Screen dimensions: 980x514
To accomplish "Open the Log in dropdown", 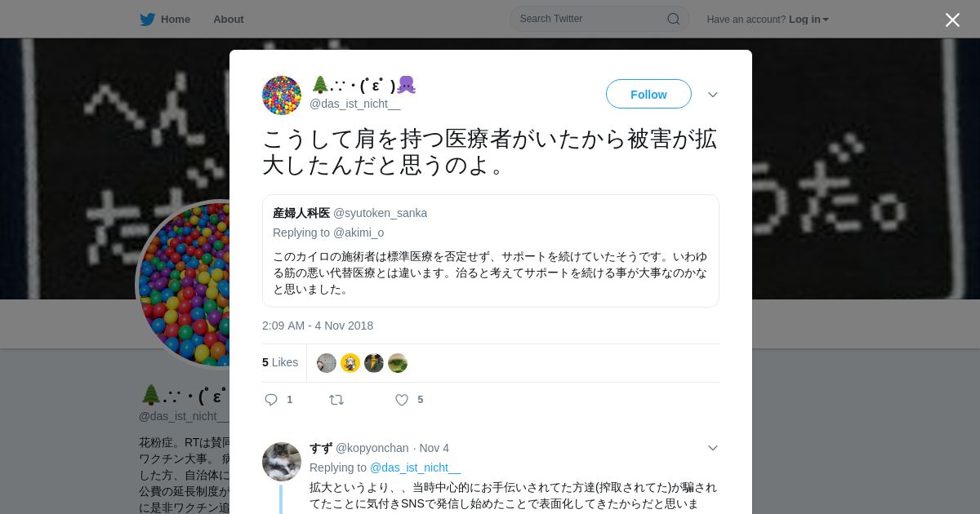I will click(808, 19).
